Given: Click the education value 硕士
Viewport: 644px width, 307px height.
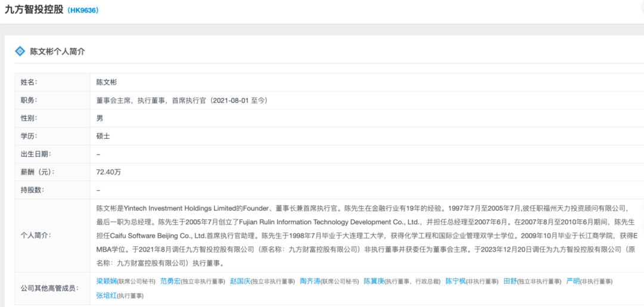Looking at the screenshot, I should (103, 137).
